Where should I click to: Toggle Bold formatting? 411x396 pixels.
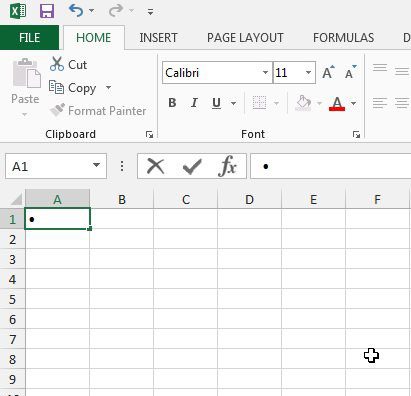point(172,103)
